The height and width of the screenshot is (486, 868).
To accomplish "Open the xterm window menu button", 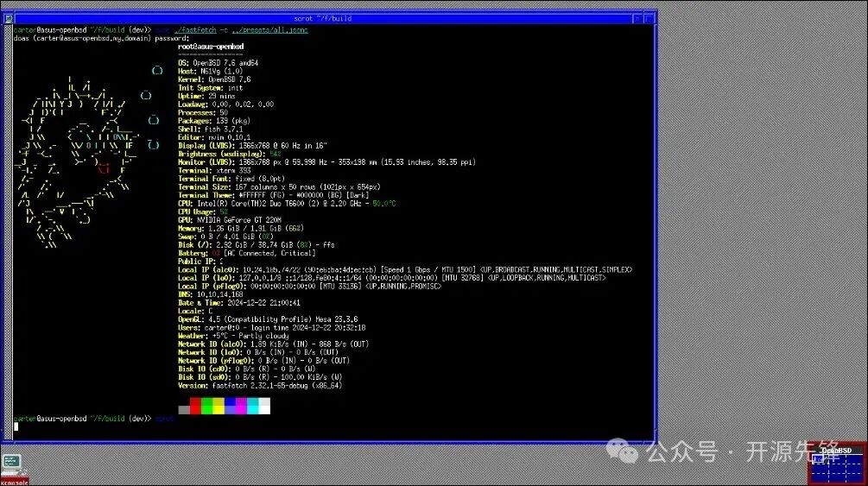I will (9, 18).
